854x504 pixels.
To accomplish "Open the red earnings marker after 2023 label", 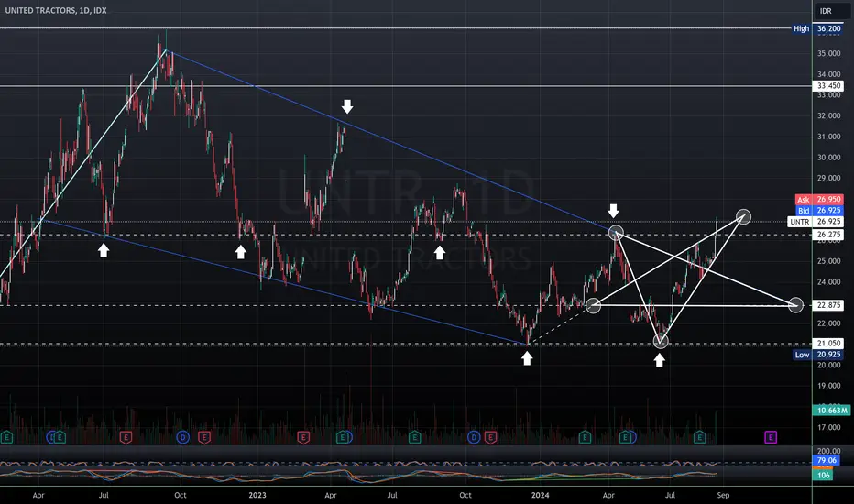I will 303,437.
